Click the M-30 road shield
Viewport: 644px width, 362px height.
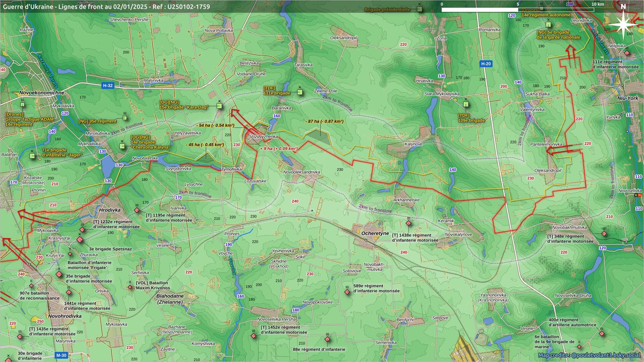pos(61,355)
